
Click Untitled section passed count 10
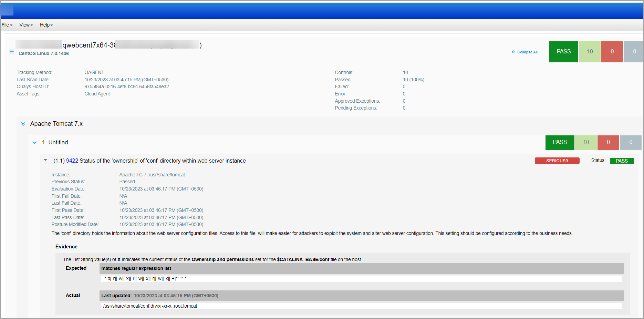point(586,142)
